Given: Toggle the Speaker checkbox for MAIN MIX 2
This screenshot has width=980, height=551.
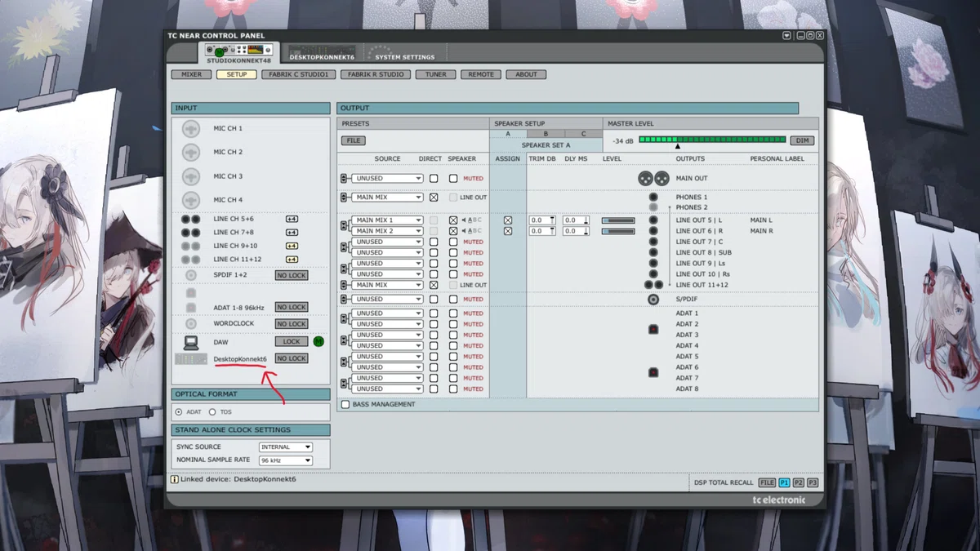Looking at the screenshot, I should 453,231.
